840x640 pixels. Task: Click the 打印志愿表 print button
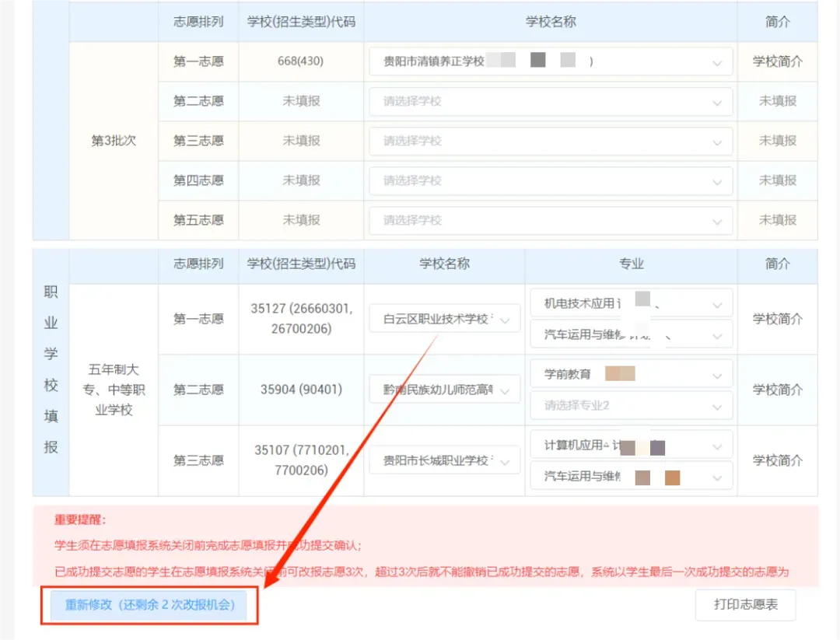[744, 605]
